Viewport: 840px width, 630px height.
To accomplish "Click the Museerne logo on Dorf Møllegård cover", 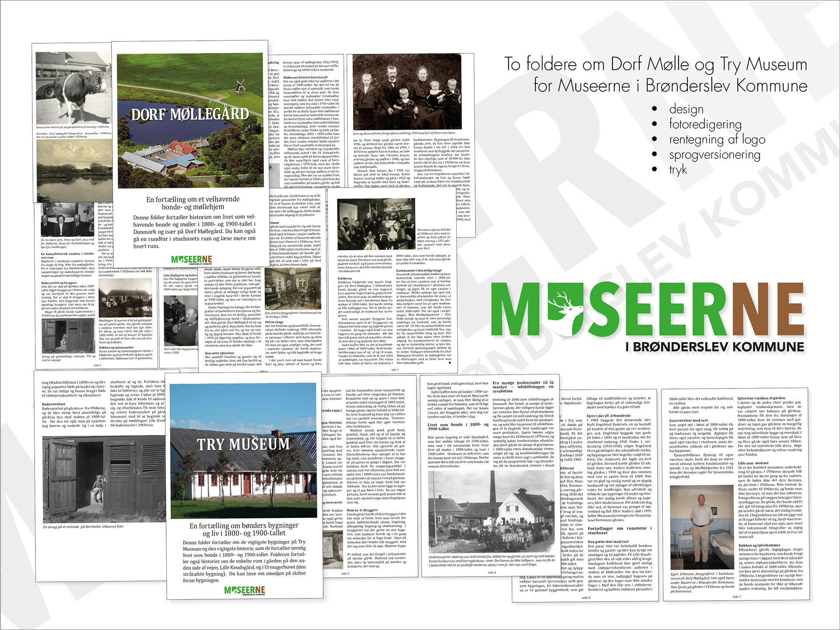I will tap(191, 260).
